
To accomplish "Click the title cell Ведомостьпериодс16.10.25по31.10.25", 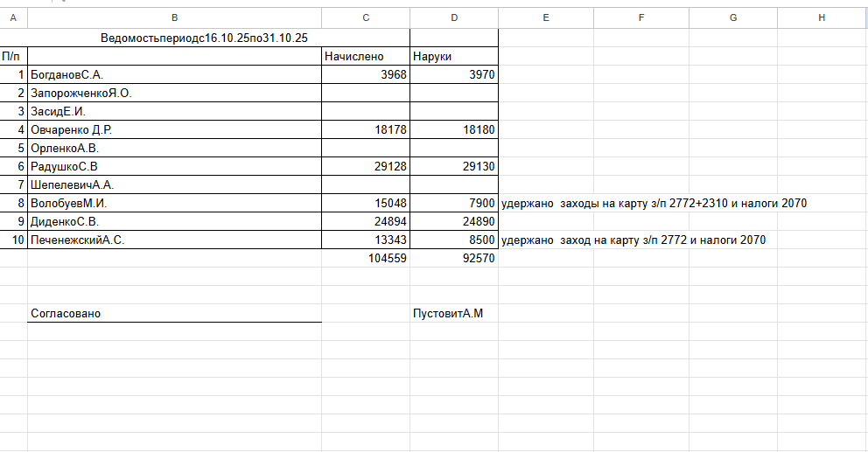I will [x=204, y=38].
